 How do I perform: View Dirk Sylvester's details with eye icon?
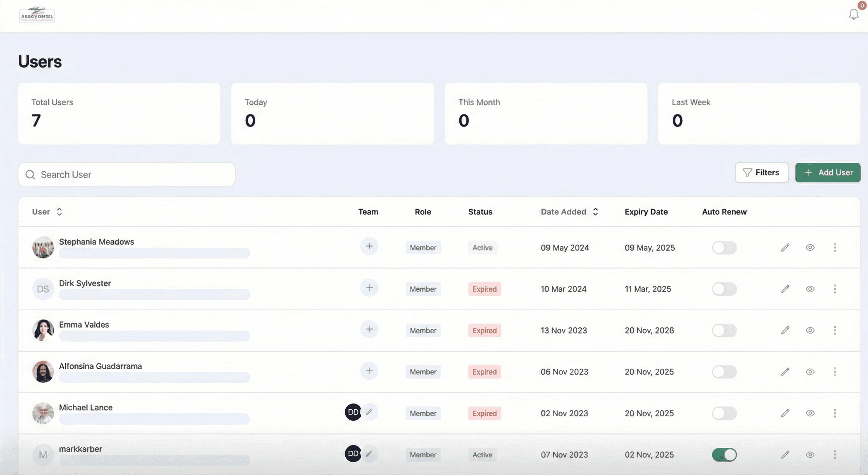click(x=810, y=289)
